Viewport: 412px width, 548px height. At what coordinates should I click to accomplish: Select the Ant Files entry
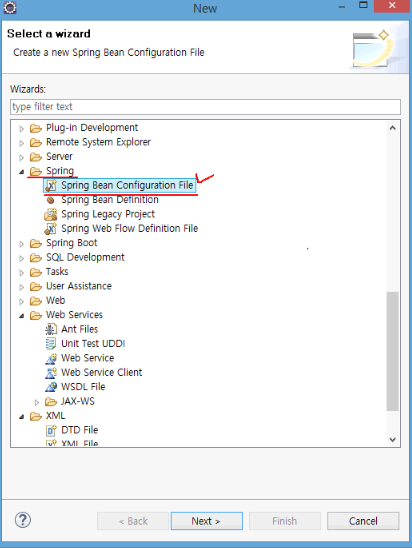80,329
